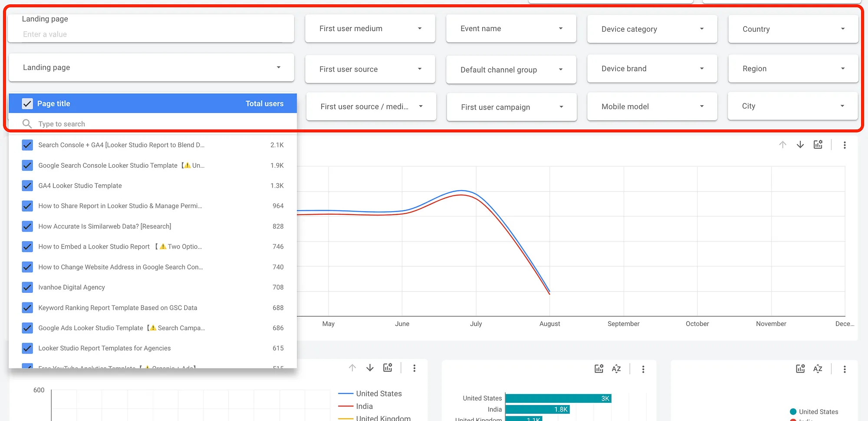868x421 pixels.
Task: Click the Total users column header
Action: [x=264, y=103]
